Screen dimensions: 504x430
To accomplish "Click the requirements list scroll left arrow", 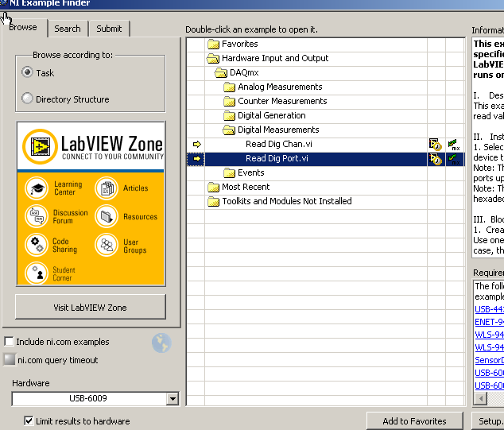I will click(x=480, y=399).
